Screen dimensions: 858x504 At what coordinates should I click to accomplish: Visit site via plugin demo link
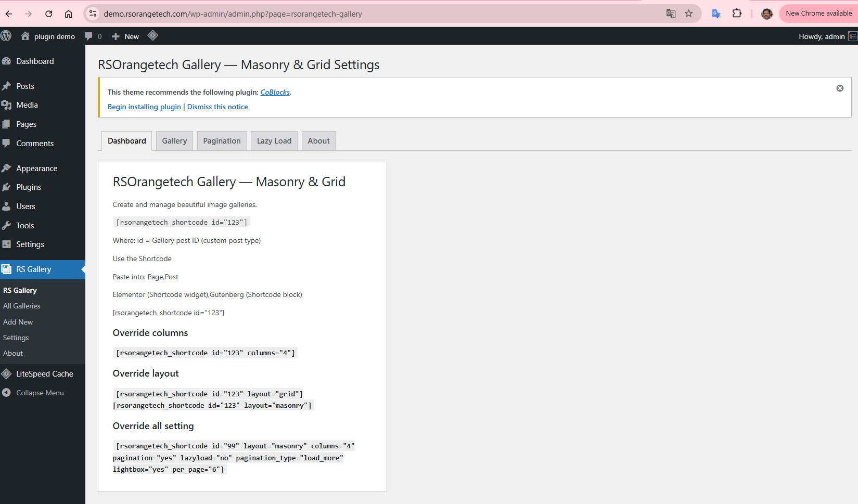(48, 36)
